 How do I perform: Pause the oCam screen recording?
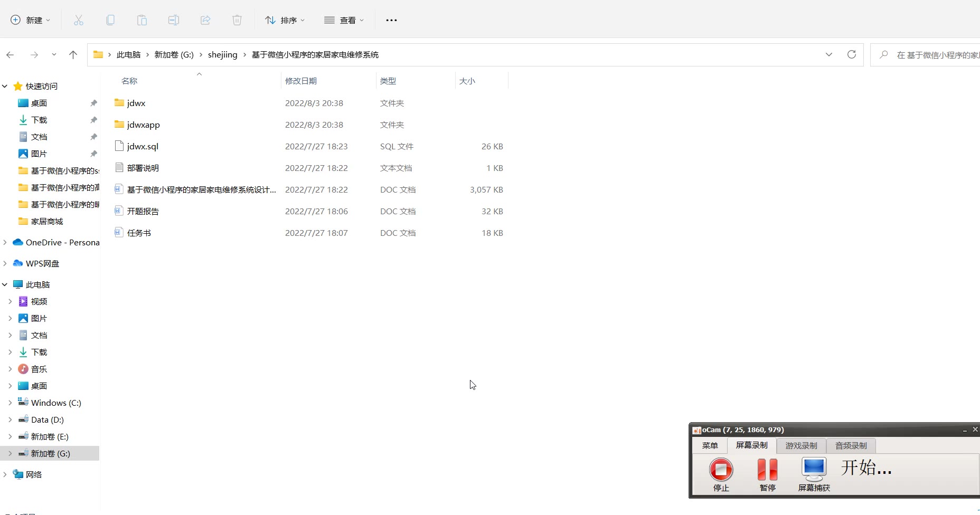[767, 473]
